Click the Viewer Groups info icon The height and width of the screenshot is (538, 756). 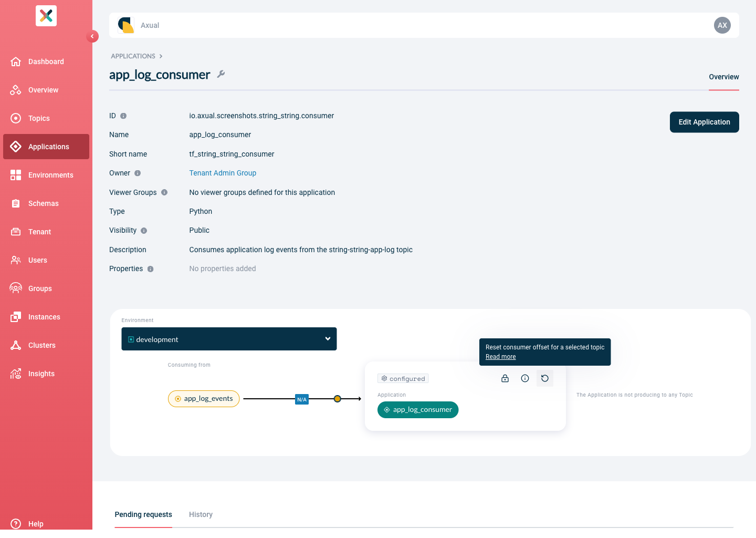coord(164,192)
